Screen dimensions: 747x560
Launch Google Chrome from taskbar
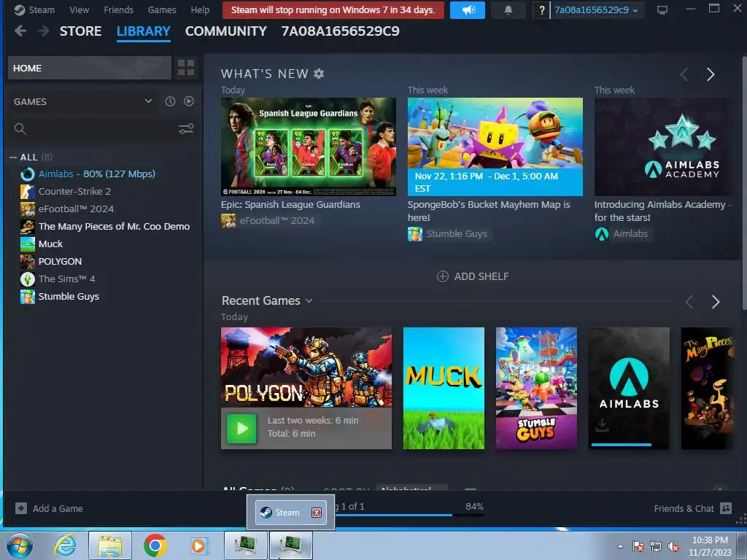(x=155, y=545)
